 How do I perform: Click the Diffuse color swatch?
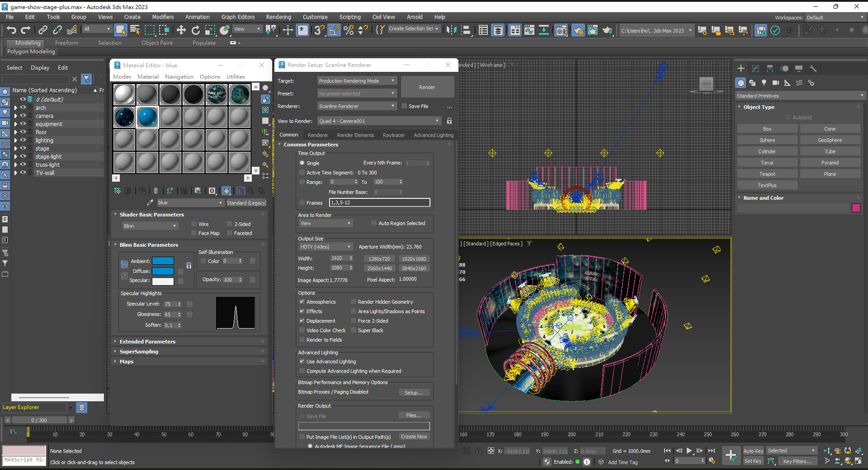click(x=163, y=271)
